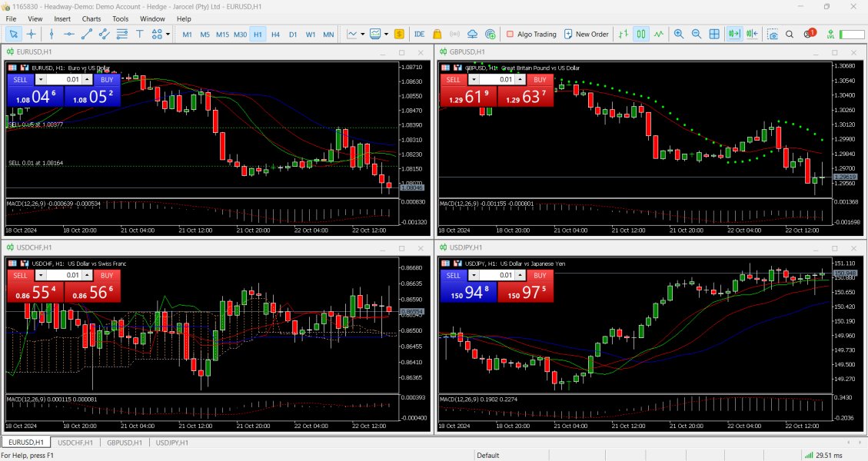Switch to the USDJPY,H1 bottom tab

[171, 443]
